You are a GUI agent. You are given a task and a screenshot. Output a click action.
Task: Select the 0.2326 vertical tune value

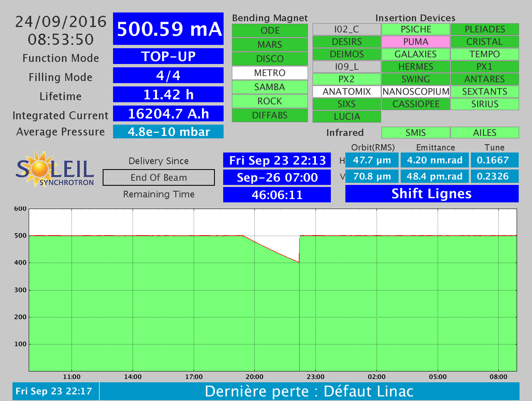(x=495, y=176)
